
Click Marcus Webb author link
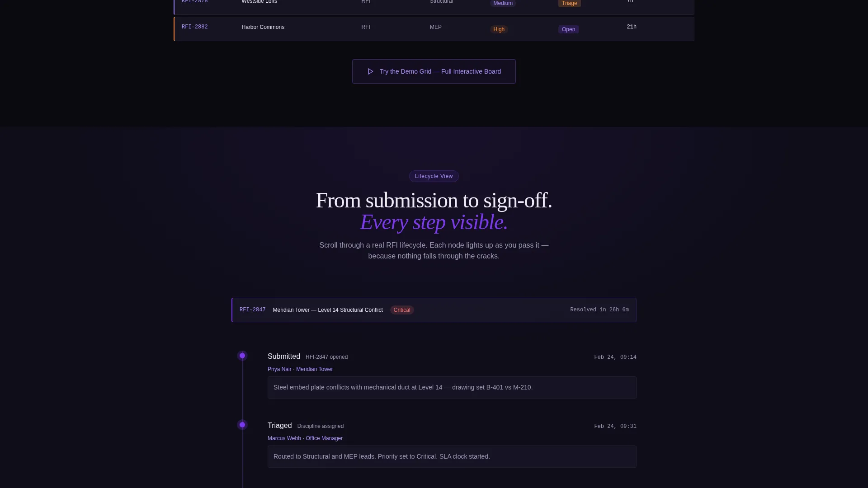tap(284, 438)
